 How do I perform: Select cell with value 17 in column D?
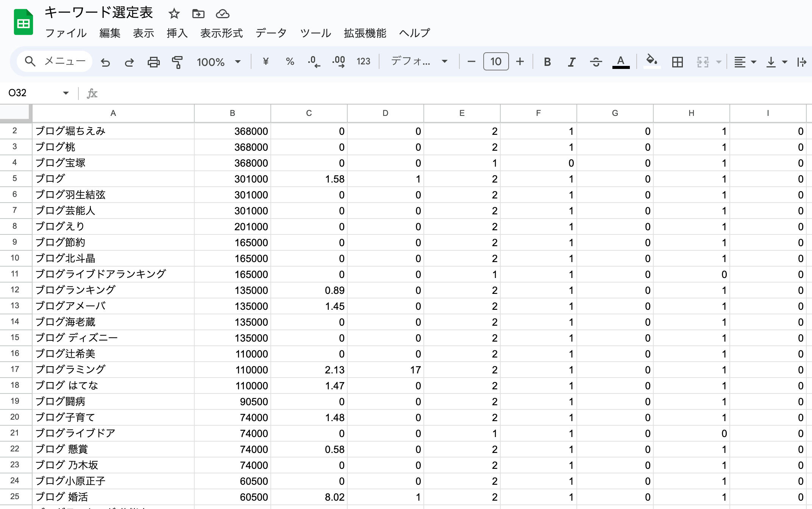click(x=386, y=370)
